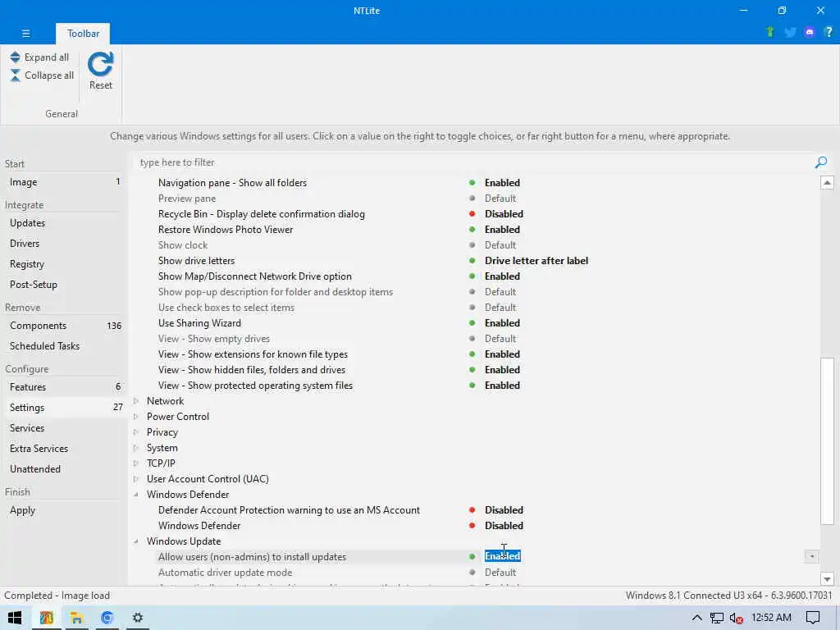This screenshot has width=840, height=630.
Task: Open the Discord icon
Action: pos(810,32)
